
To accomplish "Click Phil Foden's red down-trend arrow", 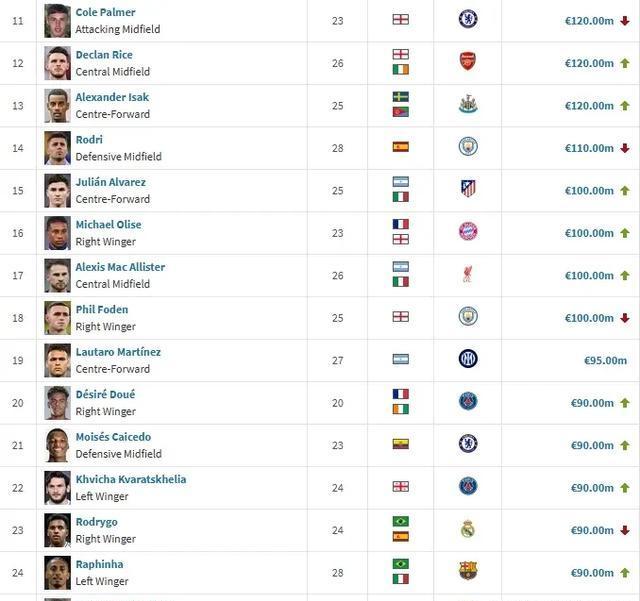I will pyautogui.click(x=625, y=318).
